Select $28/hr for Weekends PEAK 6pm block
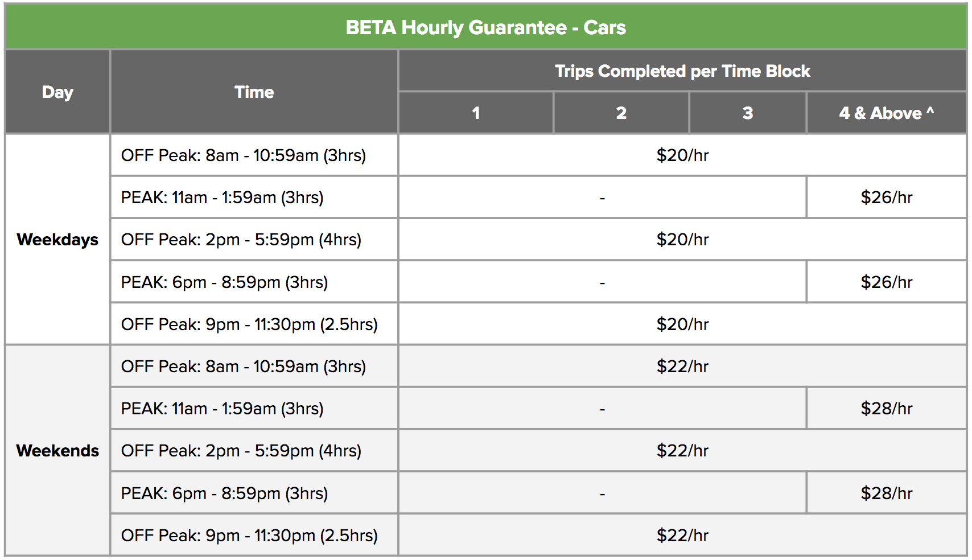 pyautogui.click(x=886, y=493)
